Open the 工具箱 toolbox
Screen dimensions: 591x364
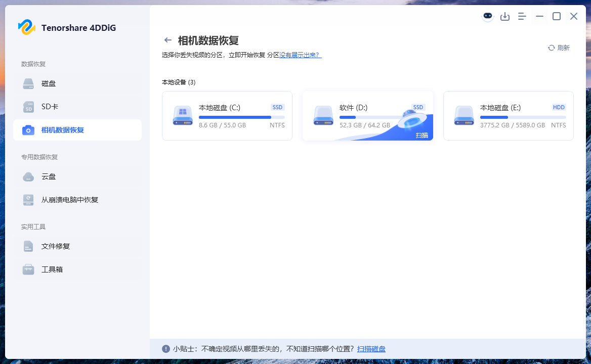pyautogui.click(x=28, y=269)
